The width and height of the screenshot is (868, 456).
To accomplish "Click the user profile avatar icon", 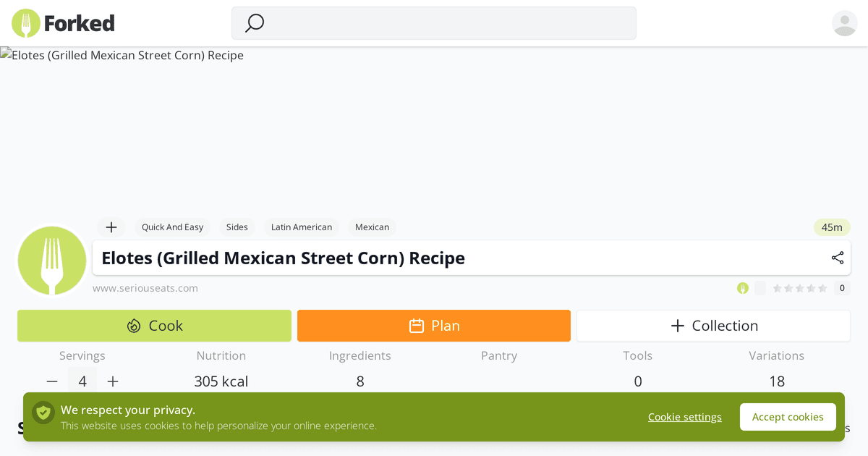I will click(844, 23).
